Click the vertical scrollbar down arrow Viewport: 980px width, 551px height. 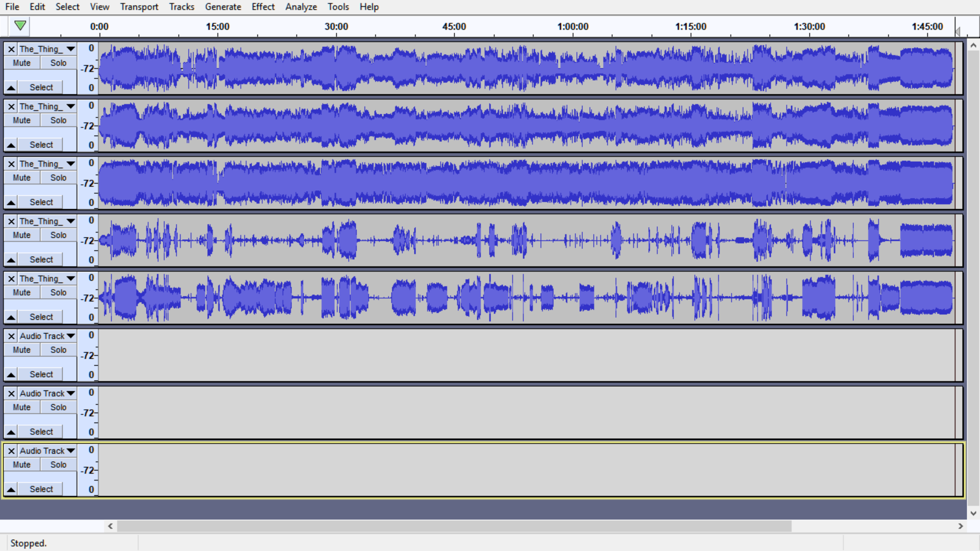click(973, 513)
